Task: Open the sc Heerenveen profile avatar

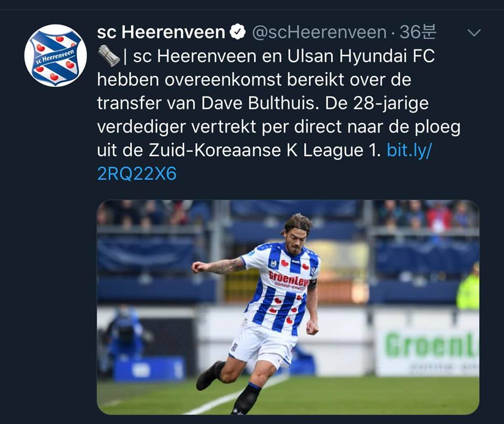Action: [56, 55]
